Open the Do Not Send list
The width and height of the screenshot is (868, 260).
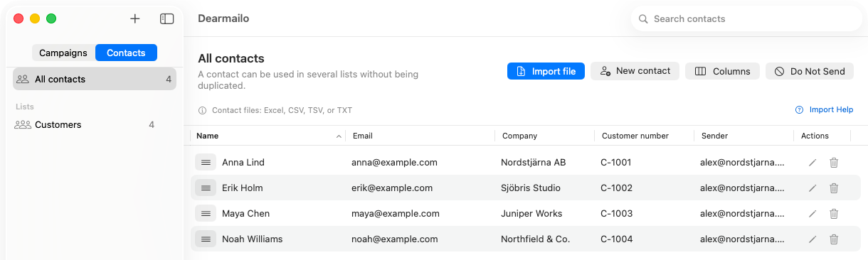[810, 71]
